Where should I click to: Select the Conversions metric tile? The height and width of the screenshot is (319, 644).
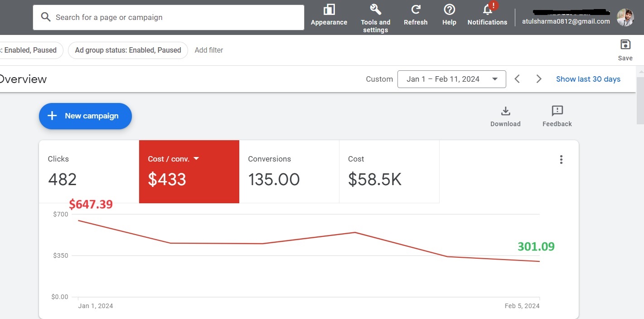[x=289, y=172]
